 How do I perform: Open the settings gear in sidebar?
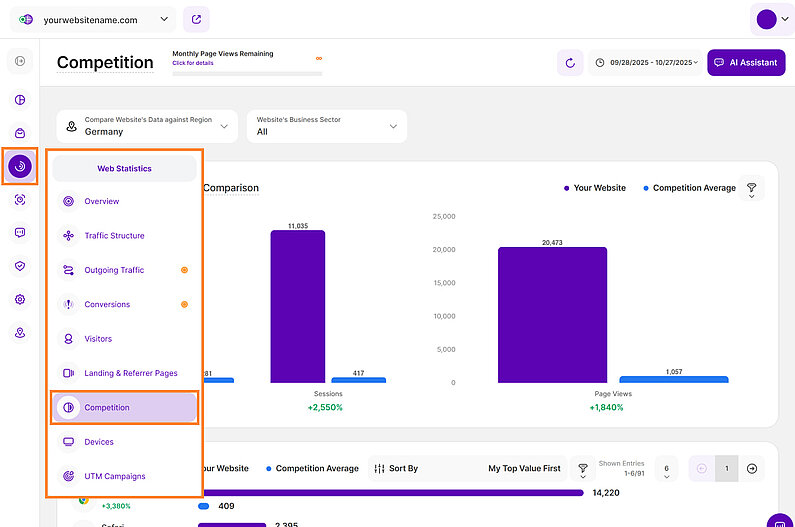tap(20, 299)
